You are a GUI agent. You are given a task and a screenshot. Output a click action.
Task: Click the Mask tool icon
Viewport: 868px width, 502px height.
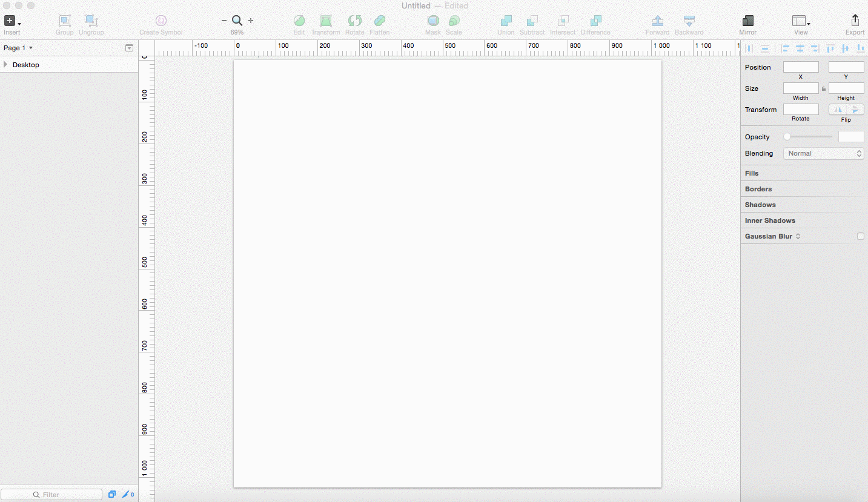pyautogui.click(x=433, y=21)
